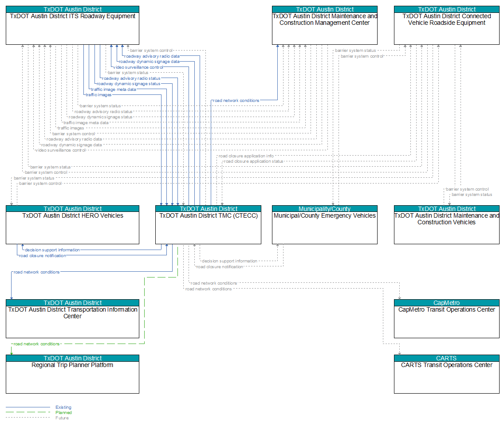Click the 'CARTS' teal header bar

point(447,358)
